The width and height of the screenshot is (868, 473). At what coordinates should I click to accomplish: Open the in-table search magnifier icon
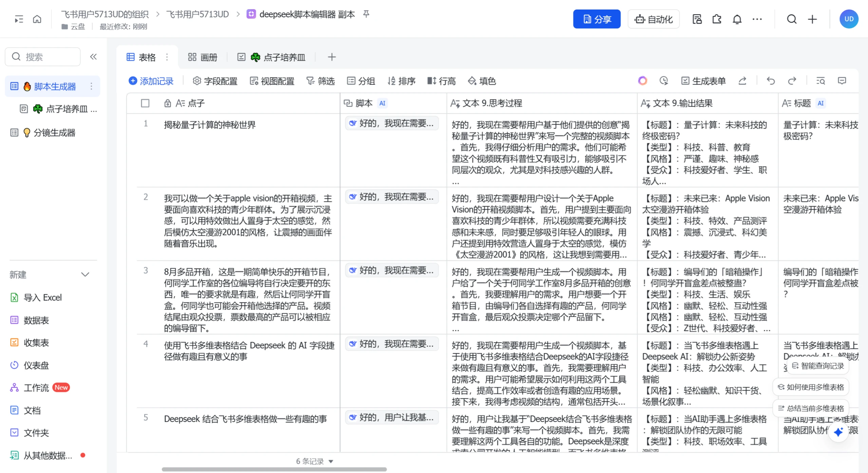(x=821, y=81)
